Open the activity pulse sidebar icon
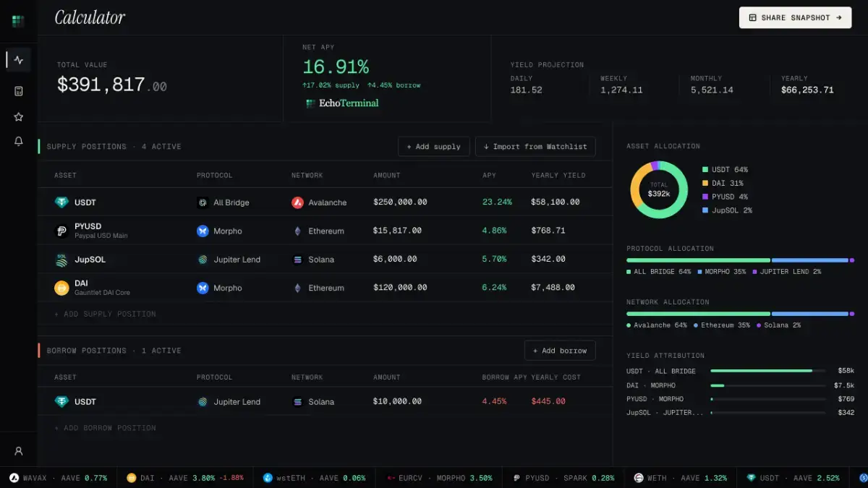 [x=19, y=60]
